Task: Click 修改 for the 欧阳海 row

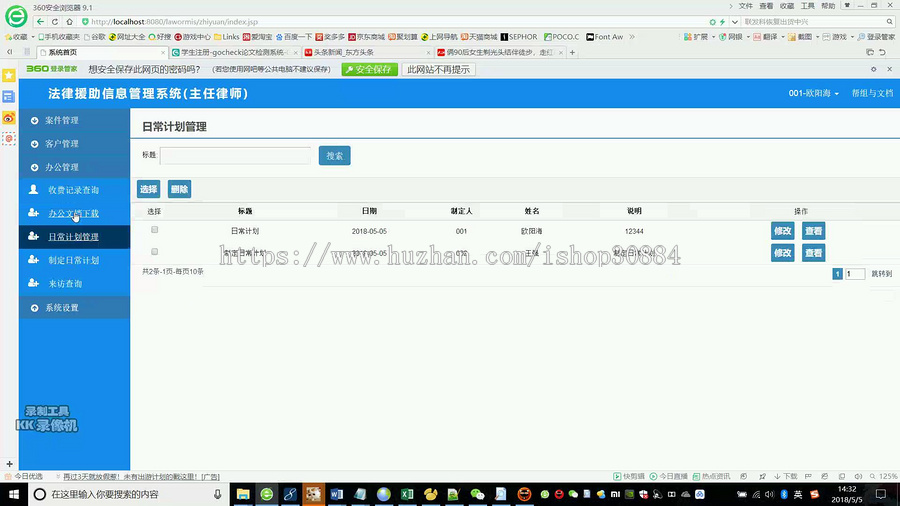Action: [783, 231]
